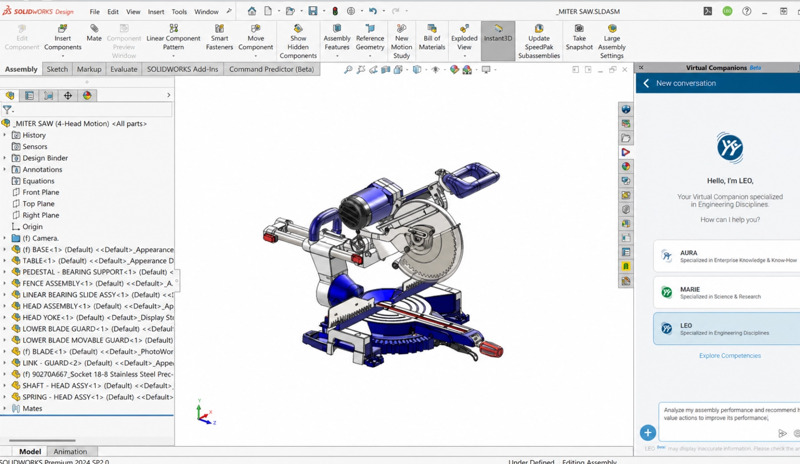Open the FeatureManager design tree tab
Viewport: 800px width, 464px height.
10,95
